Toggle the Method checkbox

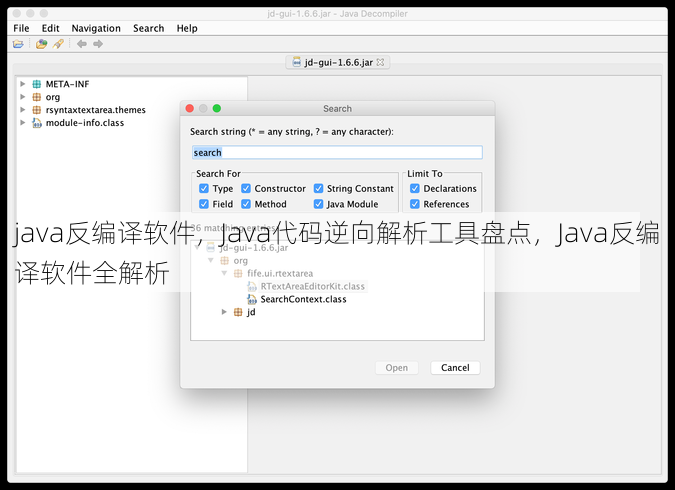point(246,204)
